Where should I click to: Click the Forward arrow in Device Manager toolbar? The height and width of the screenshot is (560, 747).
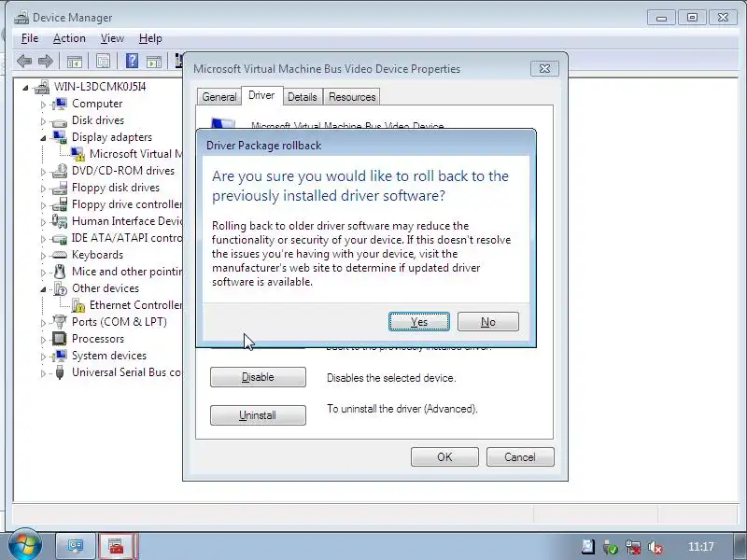coord(45,61)
